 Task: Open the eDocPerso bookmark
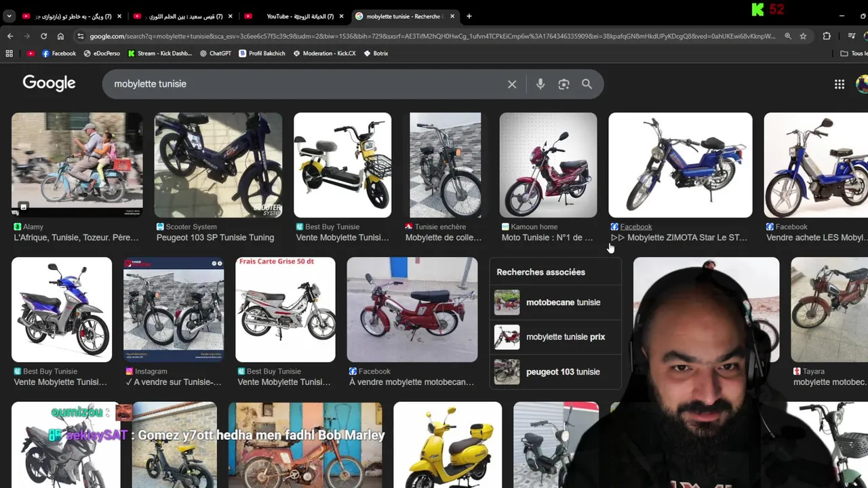point(102,53)
